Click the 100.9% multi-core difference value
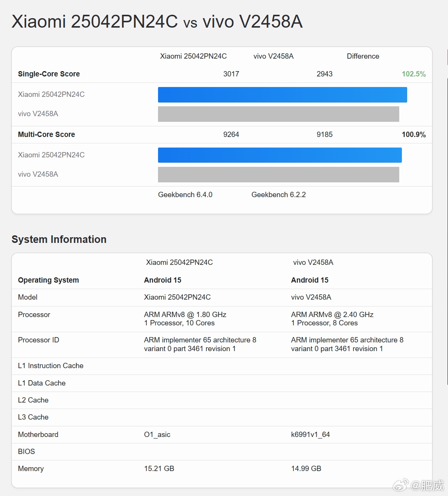448x496 pixels. tap(413, 135)
